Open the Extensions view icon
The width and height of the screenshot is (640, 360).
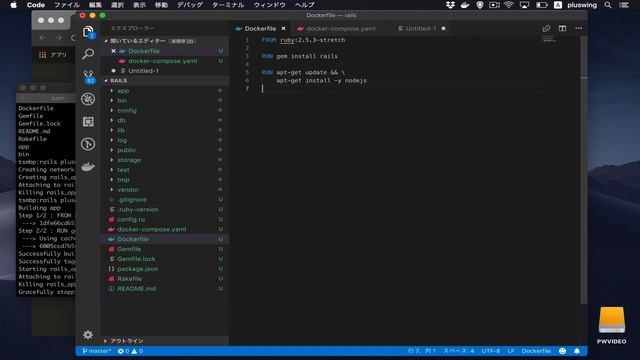pos(88,122)
